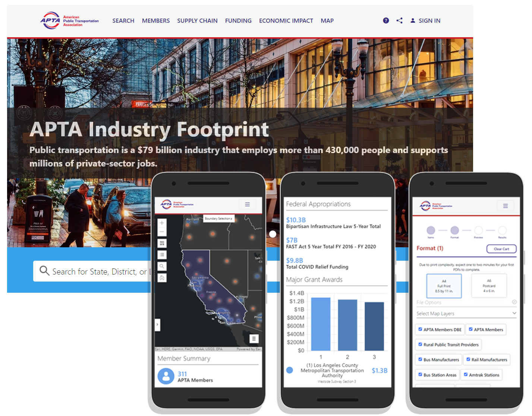Zoom in on the map with plus icon
This screenshot has height=416, width=532.
(162, 223)
